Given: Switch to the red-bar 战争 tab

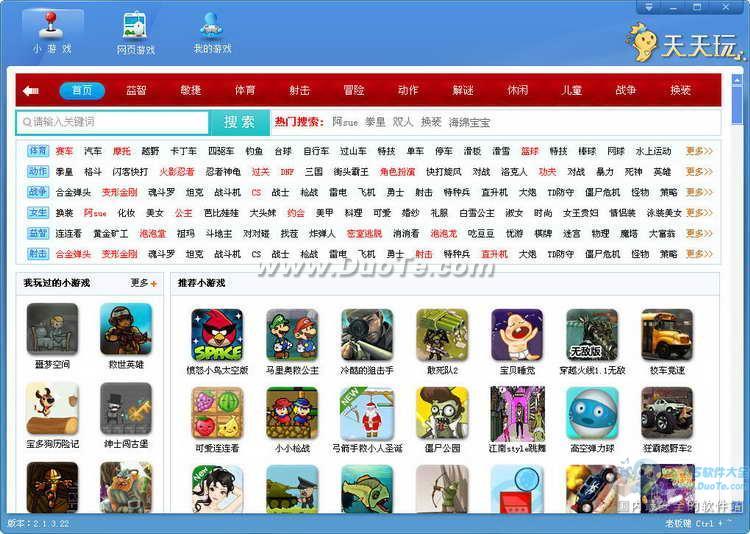Looking at the screenshot, I should pyautogui.click(x=626, y=90).
